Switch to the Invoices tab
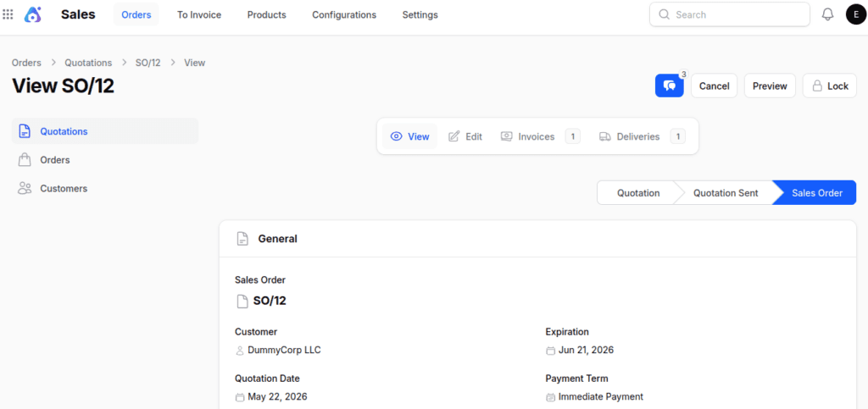The width and height of the screenshot is (868, 409). [x=540, y=136]
